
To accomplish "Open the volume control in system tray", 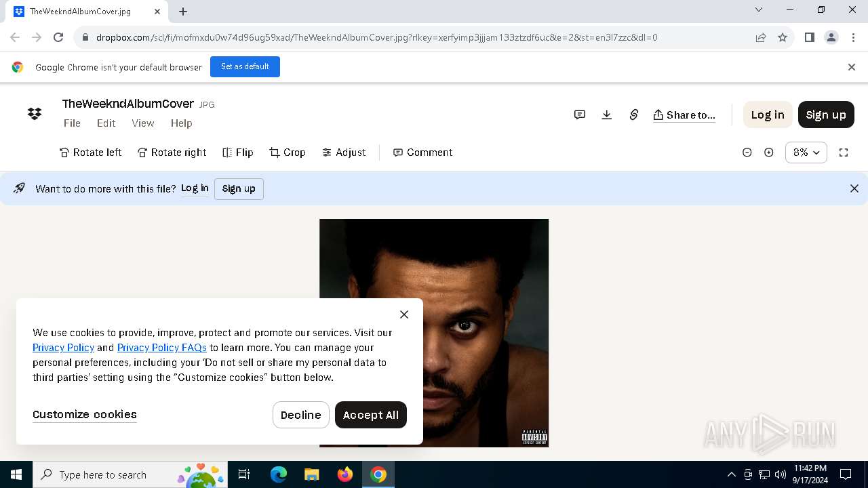I will [x=781, y=474].
